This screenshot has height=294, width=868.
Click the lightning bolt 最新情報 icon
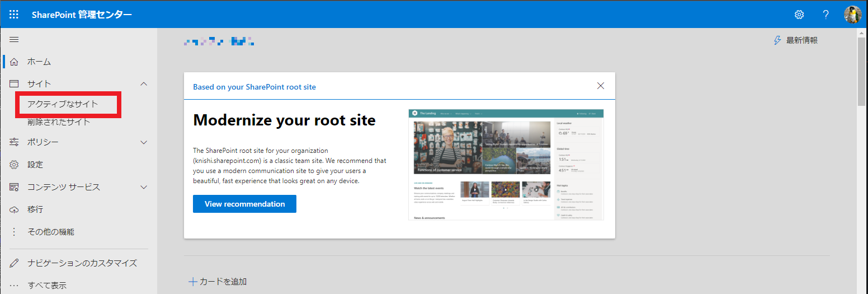click(x=777, y=40)
